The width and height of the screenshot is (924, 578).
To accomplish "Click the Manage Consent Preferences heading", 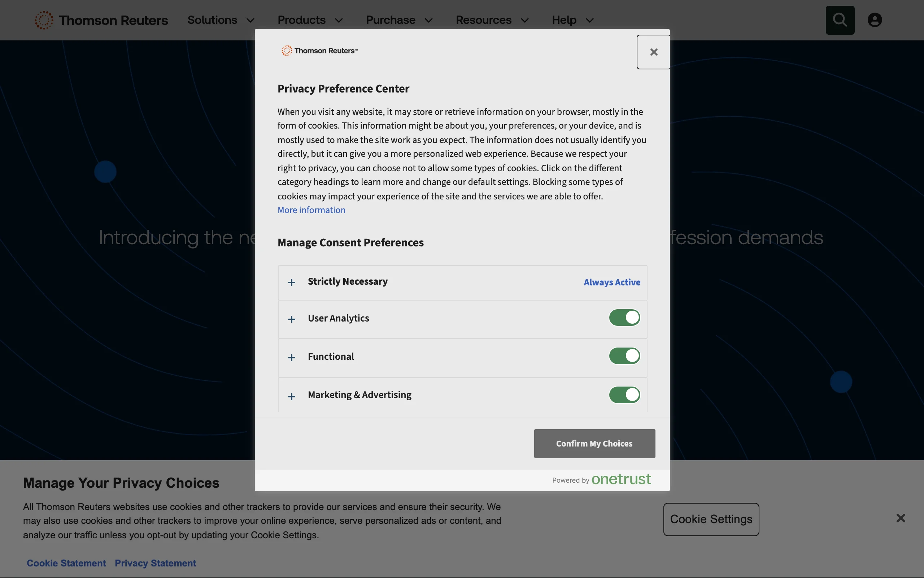I will click(x=350, y=243).
